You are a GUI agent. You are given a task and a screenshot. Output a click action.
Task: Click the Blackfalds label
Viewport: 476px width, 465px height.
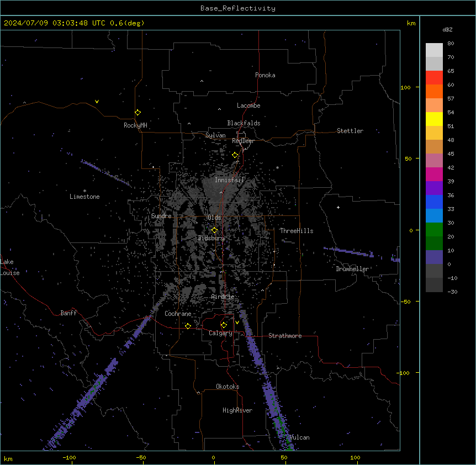(x=244, y=123)
